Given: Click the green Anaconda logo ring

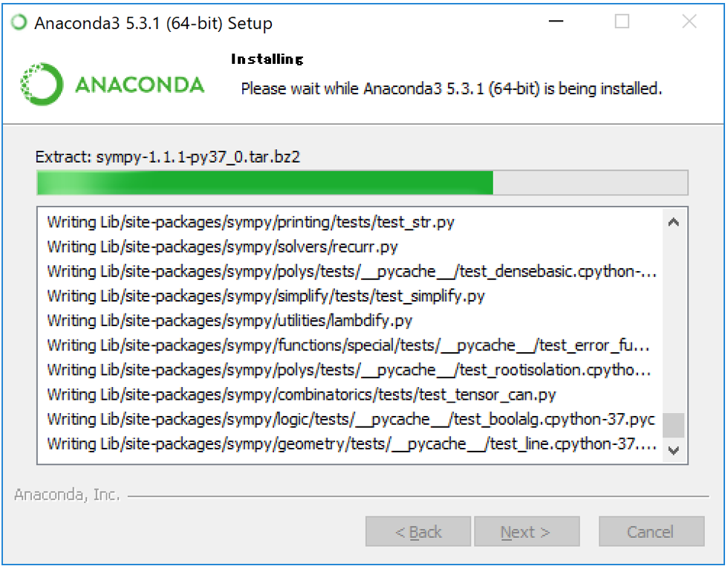Looking at the screenshot, I should click(x=42, y=84).
